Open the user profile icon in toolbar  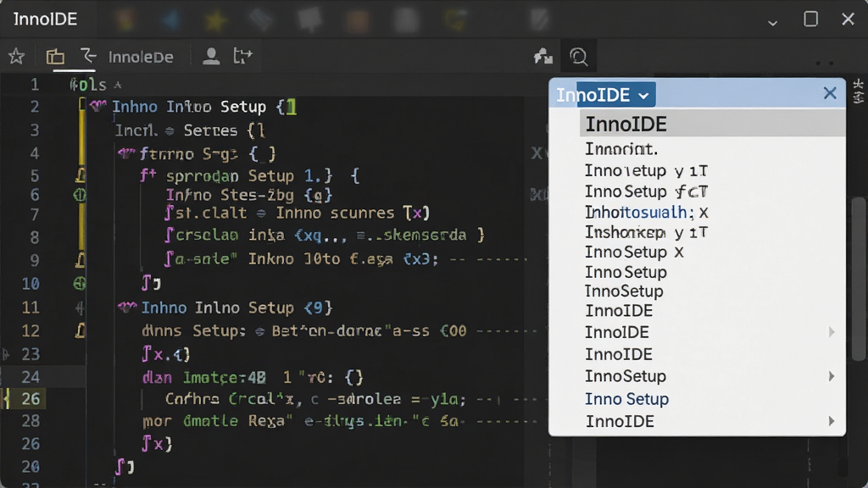pyautogui.click(x=211, y=56)
